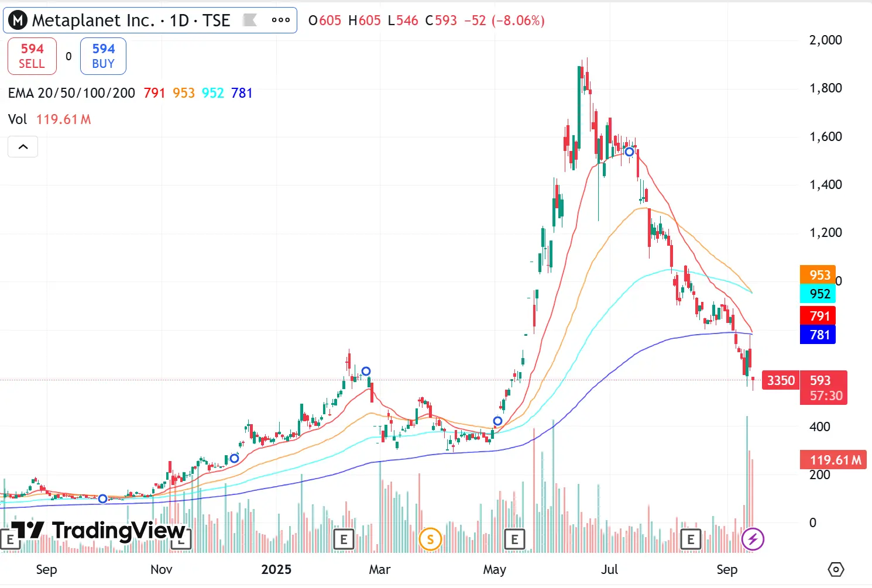Click the low value L546 in header
Viewport: 872px width, 588px height.
(x=403, y=20)
